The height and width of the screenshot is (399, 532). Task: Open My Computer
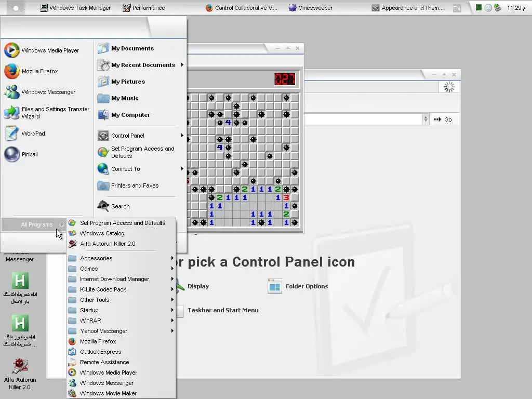click(124, 115)
